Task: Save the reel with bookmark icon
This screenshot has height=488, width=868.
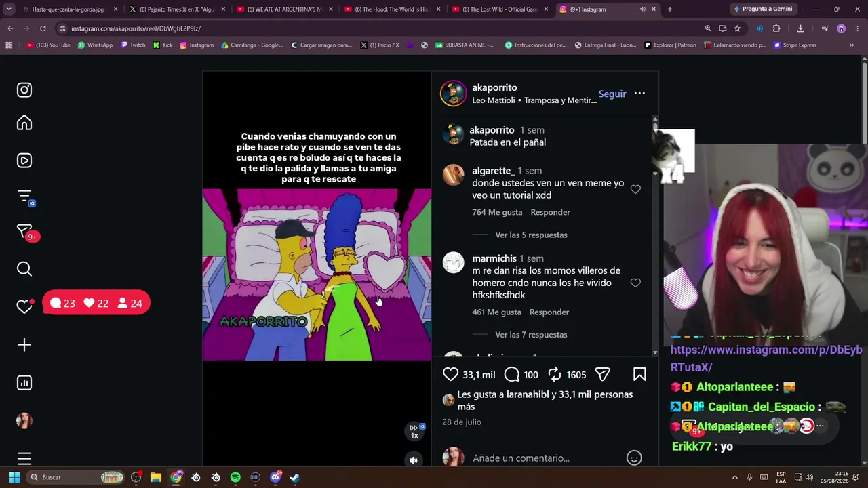Action: (x=639, y=374)
